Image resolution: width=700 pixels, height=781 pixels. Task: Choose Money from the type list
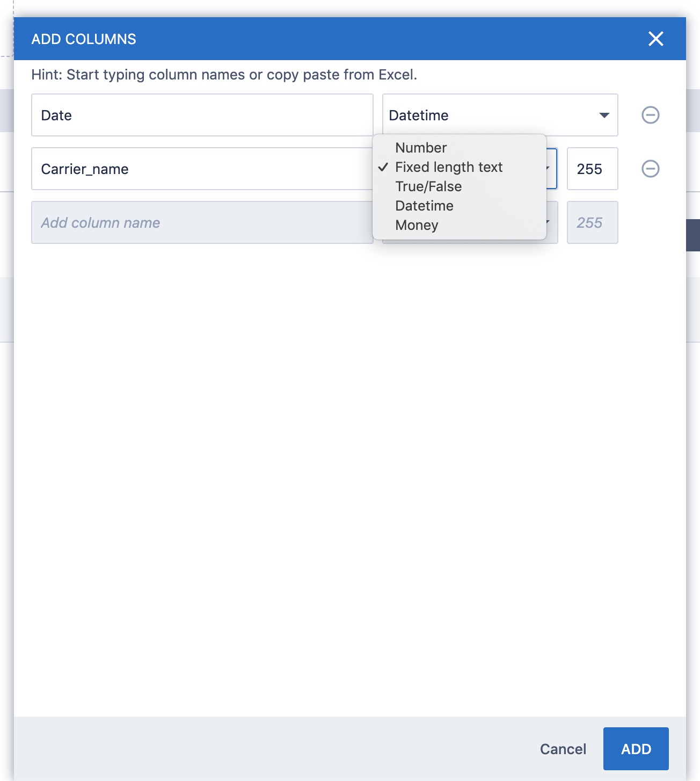[417, 225]
